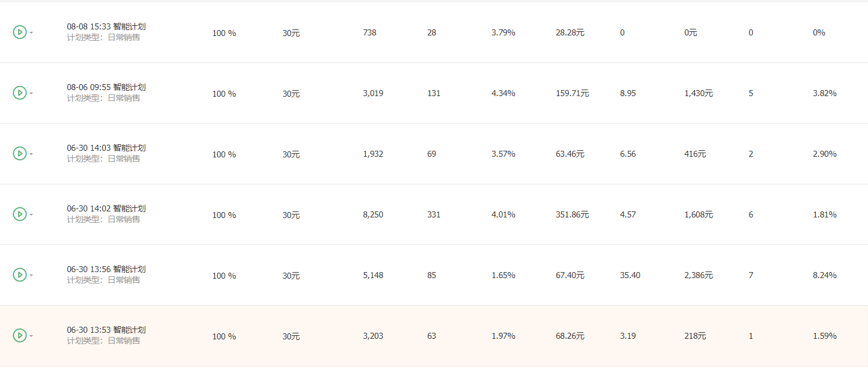Screen dimensions: 868x367
Task: Open the 06-30 14:03 智能计划 plan
Action: (x=106, y=148)
